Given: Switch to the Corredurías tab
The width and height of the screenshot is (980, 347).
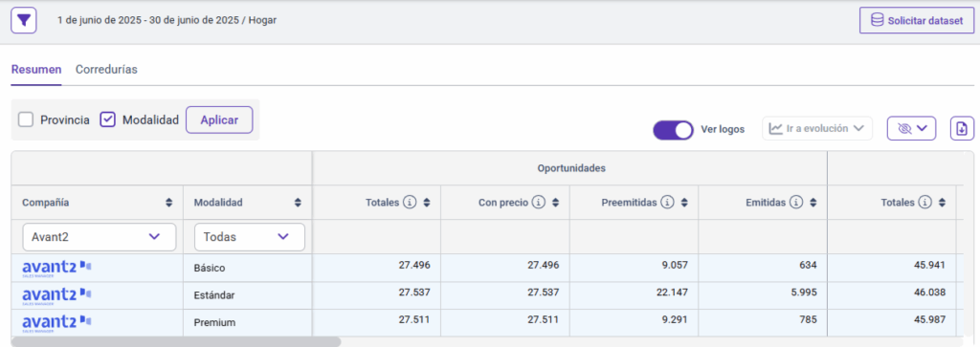Looking at the screenshot, I should [x=106, y=69].
